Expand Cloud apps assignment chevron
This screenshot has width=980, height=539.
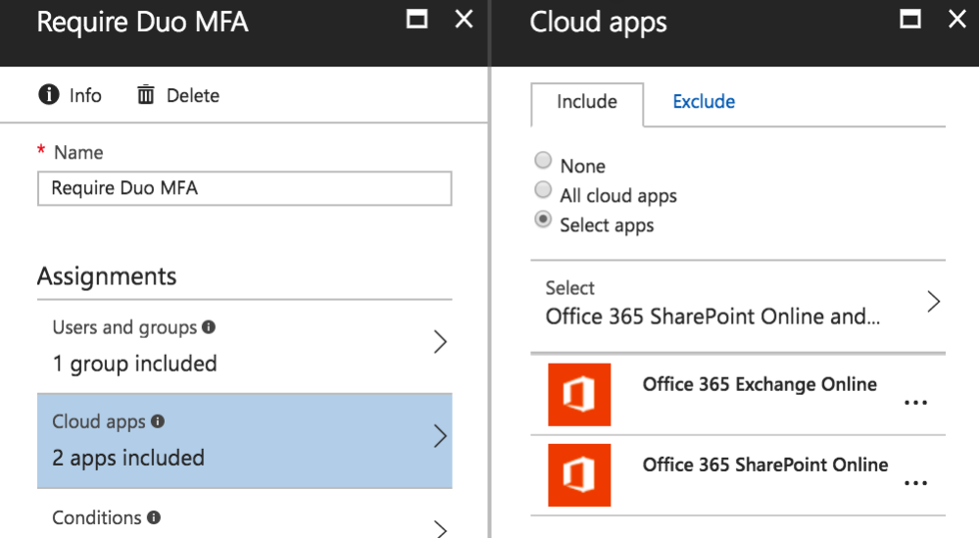(x=440, y=436)
